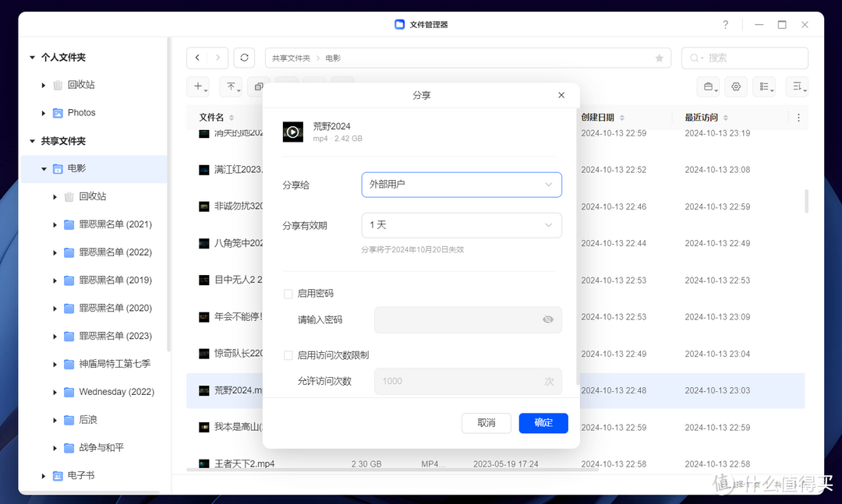Open view settings with the gear icon
The height and width of the screenshot is (504, 842).
click(736, 86)
